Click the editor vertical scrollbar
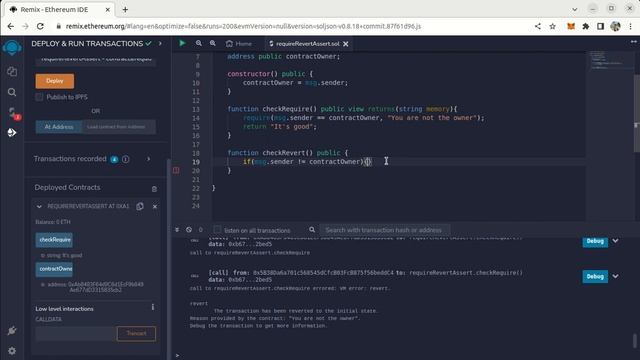This screenshot has width=640, height=360. 636,113
